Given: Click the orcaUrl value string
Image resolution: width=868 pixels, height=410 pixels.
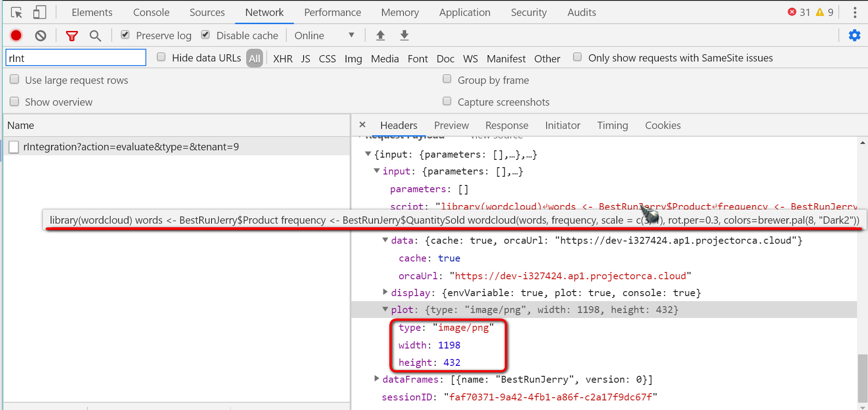Looking at the screenshot, I should coord(570,276).
